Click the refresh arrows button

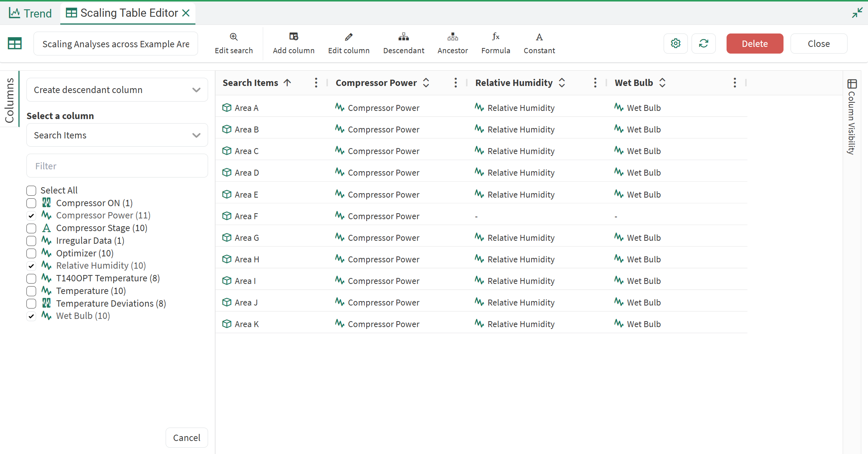pyautogui.click(x=703, y=44)
